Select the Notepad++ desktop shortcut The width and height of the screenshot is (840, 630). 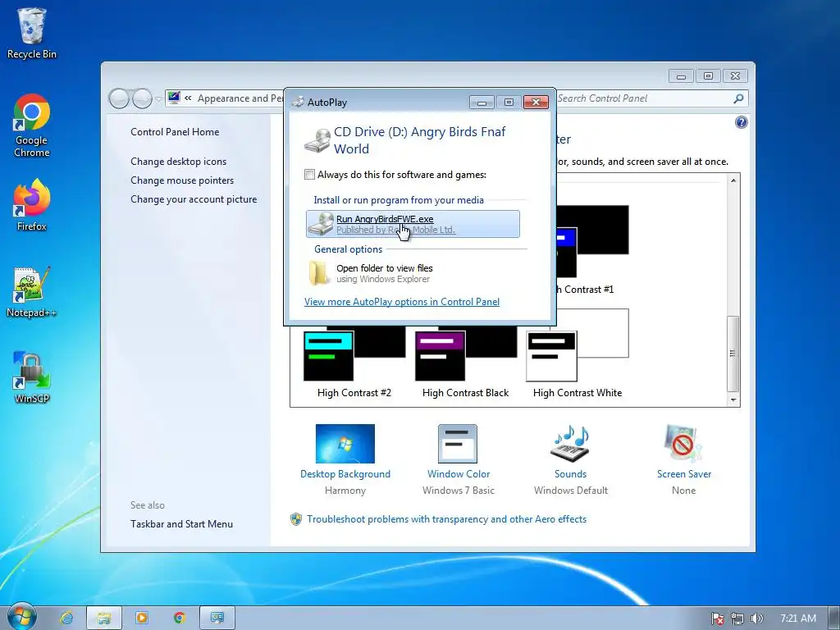[32, 292]
